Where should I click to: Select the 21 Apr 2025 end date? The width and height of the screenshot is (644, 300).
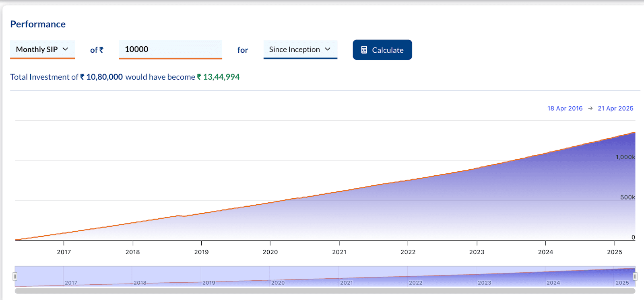[615, 109]
